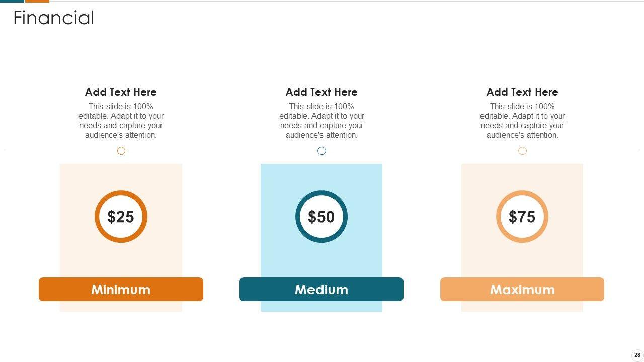
Task: Click the right Add Text Here heading
Action: coord(522,92)
